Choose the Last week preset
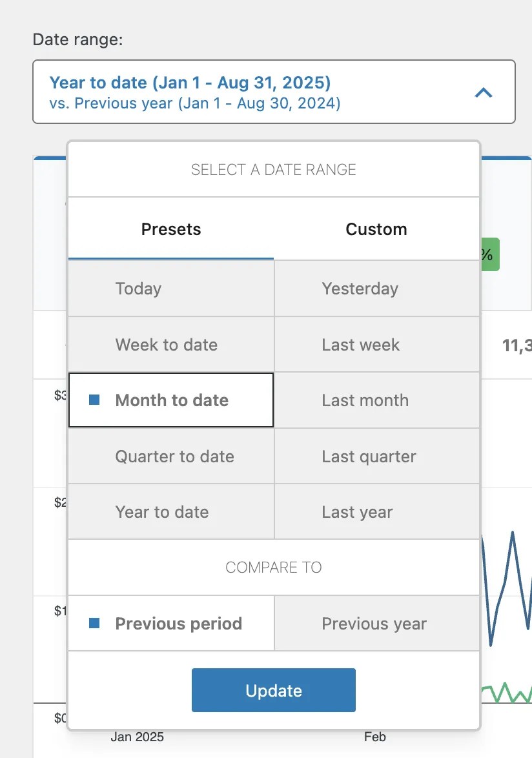The image size is (532, 758). pos(377,345)
